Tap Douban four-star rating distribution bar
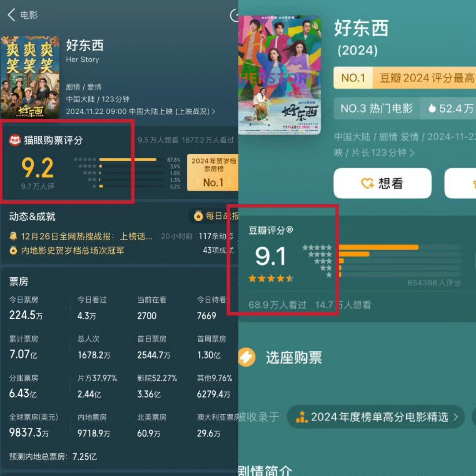 (x=399, y=254)
